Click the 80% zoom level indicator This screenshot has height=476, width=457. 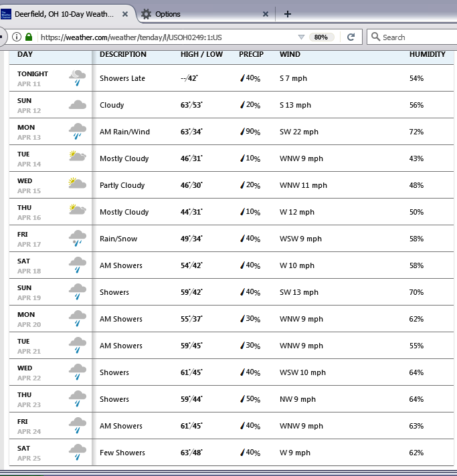pyautogui.click(x=321, y=37)
